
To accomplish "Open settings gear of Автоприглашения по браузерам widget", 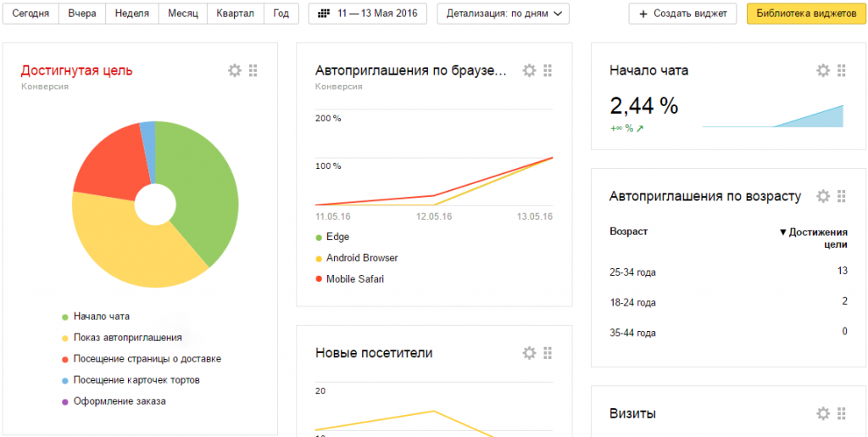I will (x=529, y=70).
